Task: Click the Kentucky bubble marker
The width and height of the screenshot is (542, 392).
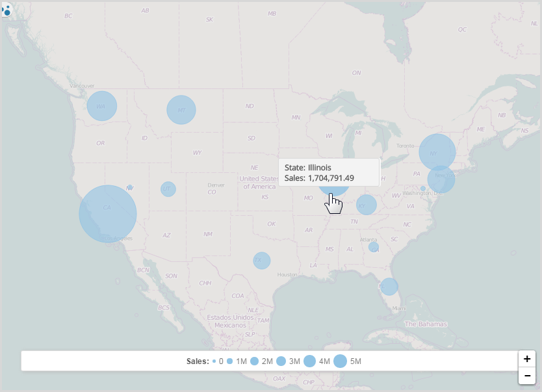Action: (367, 205)
